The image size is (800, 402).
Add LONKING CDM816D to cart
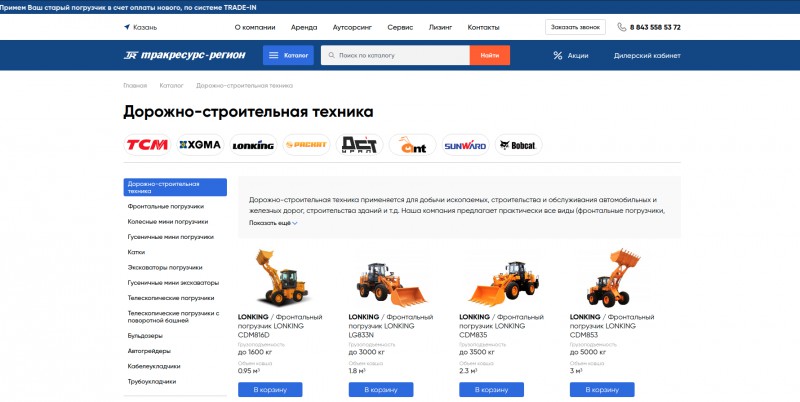coord(270,389)
